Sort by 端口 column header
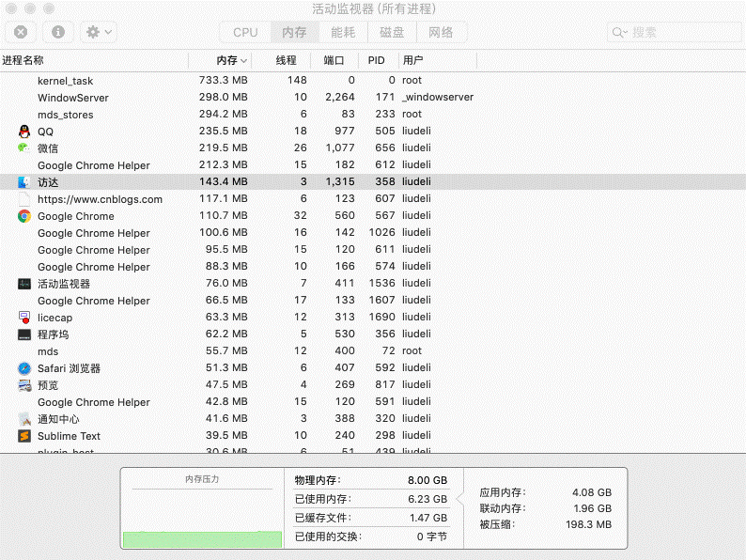Image resolution: width=746 pixels, height=560 pixels. (334, 60)
